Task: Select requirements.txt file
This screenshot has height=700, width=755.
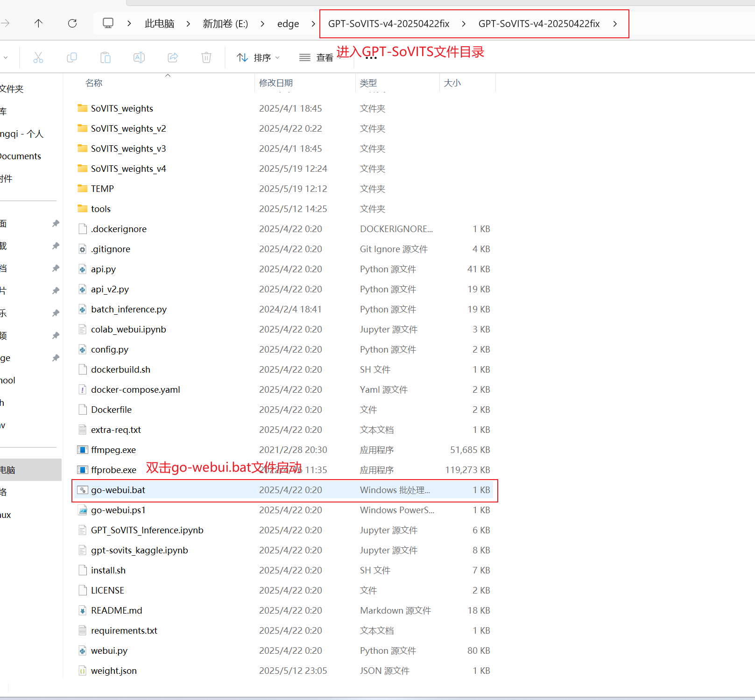Action: [x=124, y=630]
